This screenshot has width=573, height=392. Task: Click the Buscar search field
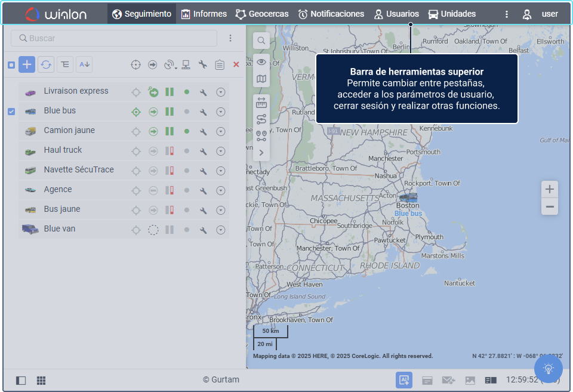[114, 38]
